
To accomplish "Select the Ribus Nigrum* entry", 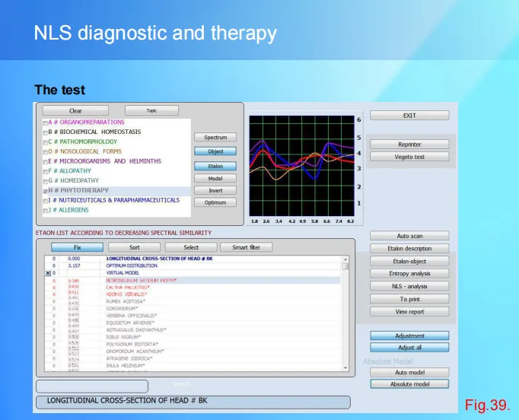I will pos(193,337).
